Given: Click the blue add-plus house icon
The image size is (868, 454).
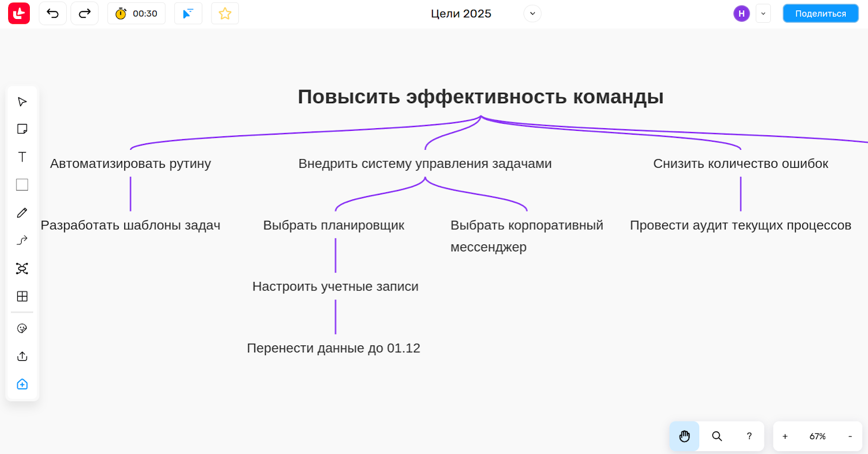Looking at the screenshot, I should point(22,384).
